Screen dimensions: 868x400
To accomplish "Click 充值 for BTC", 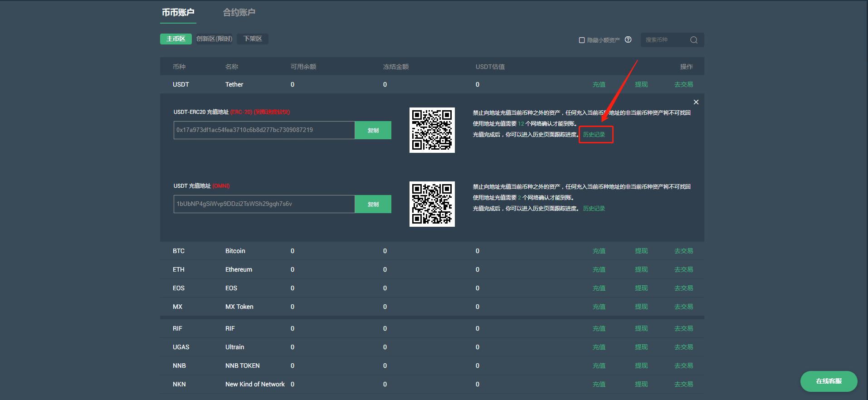I will pyautogui.click(x=599, y=251).
